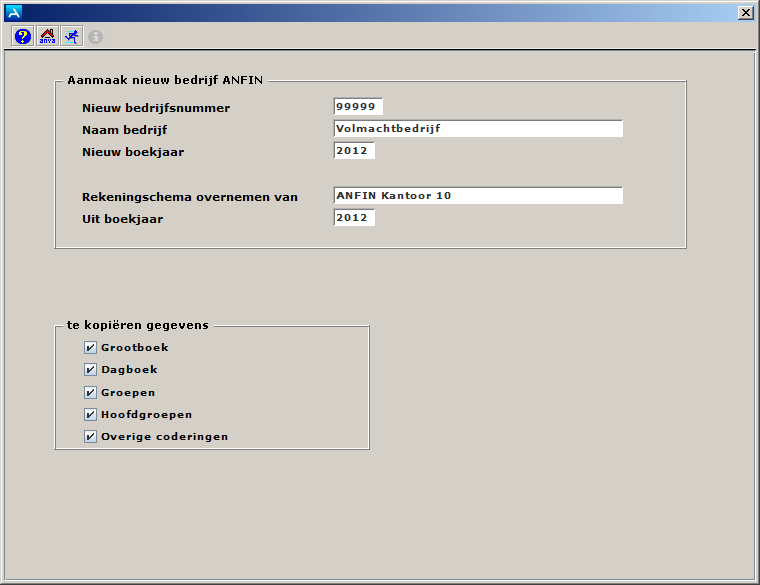Click the greyed-out info icon
The width and height of the screenshot is (760, 585).
[x=96, y=37]
